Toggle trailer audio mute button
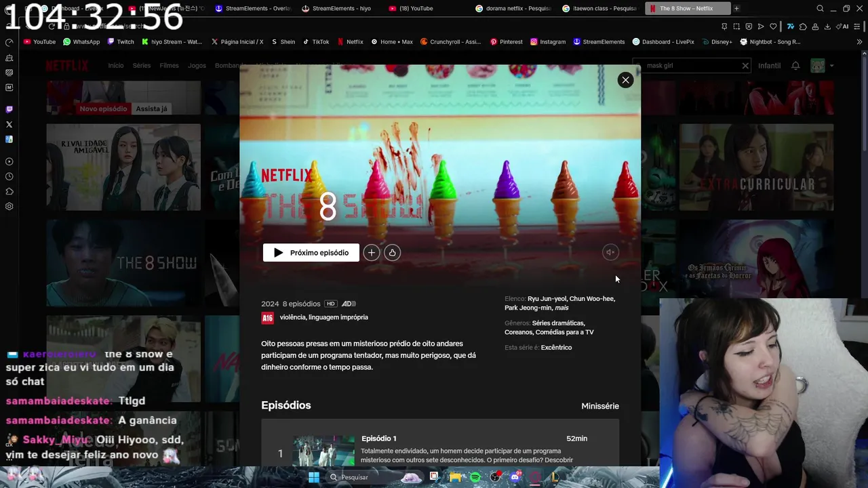868x488 pixels. click(x=610, y=253)
